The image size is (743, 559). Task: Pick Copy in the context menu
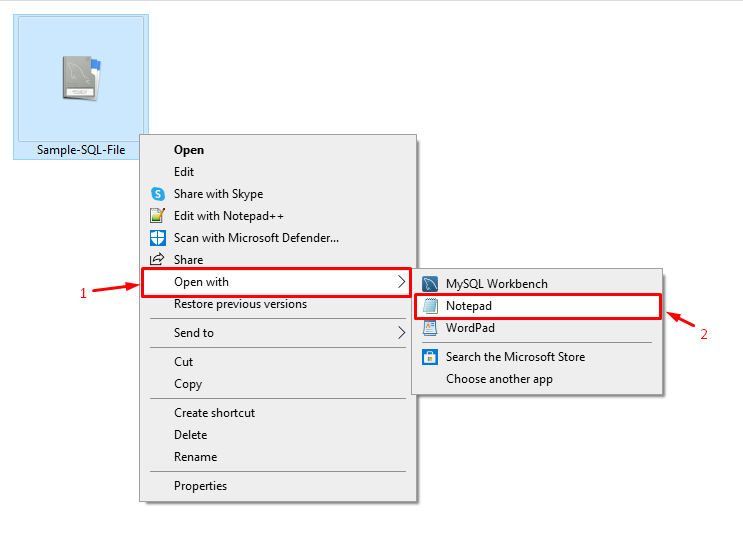pos(188,384)
